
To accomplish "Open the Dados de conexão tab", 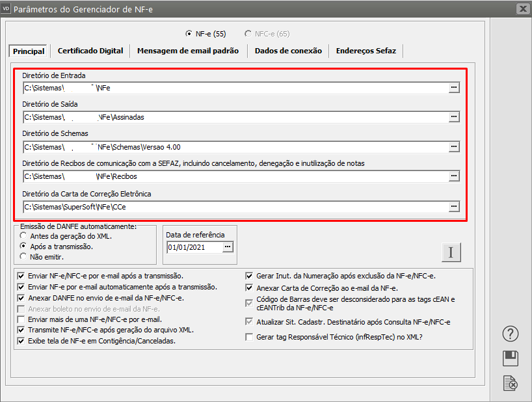I will coord(288,51).
